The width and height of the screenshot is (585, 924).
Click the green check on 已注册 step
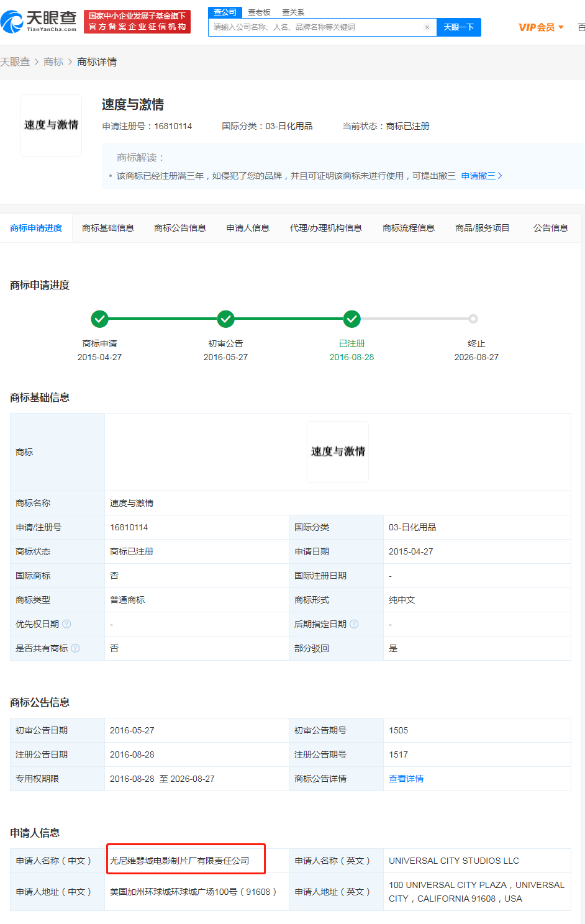coord(351,319)
